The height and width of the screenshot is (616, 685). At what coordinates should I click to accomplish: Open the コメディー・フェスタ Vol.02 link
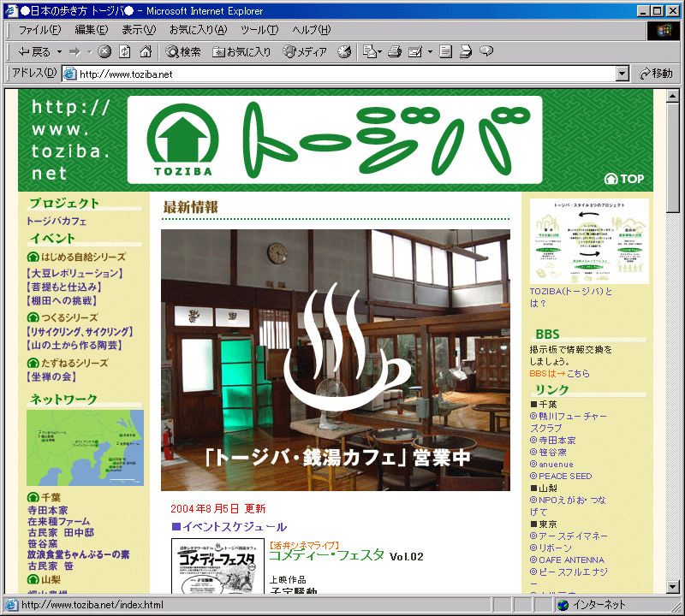[x=346, y=555]
